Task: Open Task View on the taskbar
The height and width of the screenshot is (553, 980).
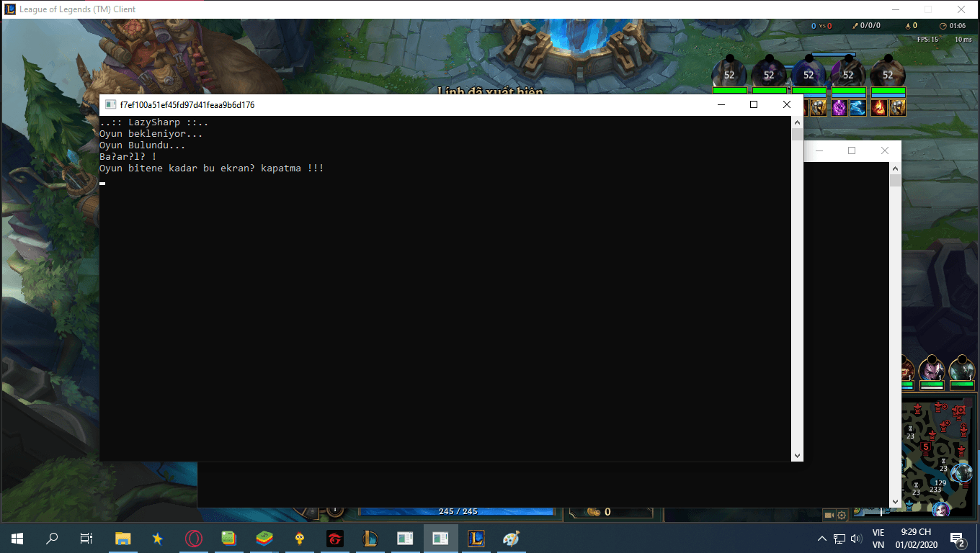Action: click(x=86, y=538)
